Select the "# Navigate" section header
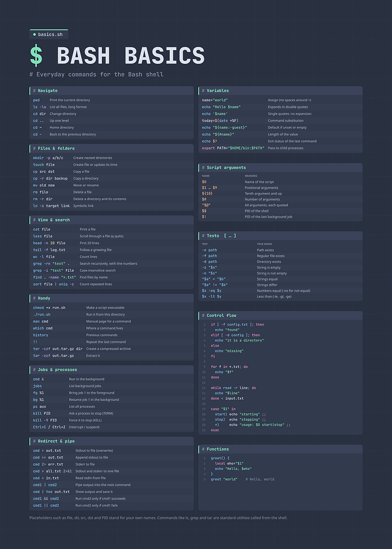 click(x=111, y=90)
